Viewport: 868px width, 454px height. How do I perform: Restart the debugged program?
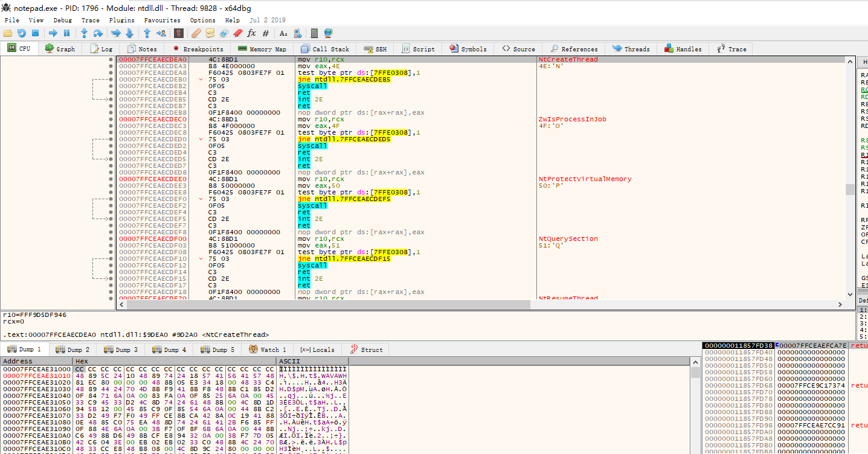(x=22, y=33)
